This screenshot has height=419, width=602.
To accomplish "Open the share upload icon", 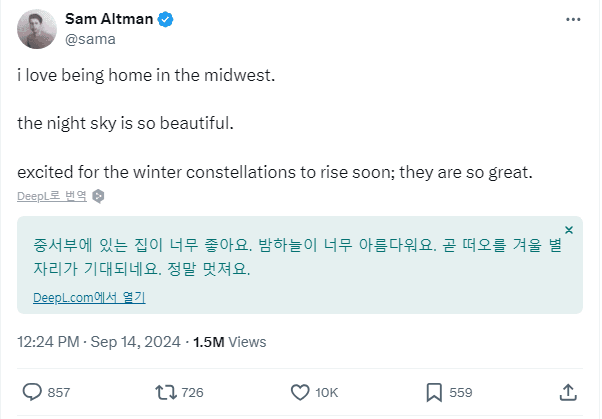I will pos(567,391).
